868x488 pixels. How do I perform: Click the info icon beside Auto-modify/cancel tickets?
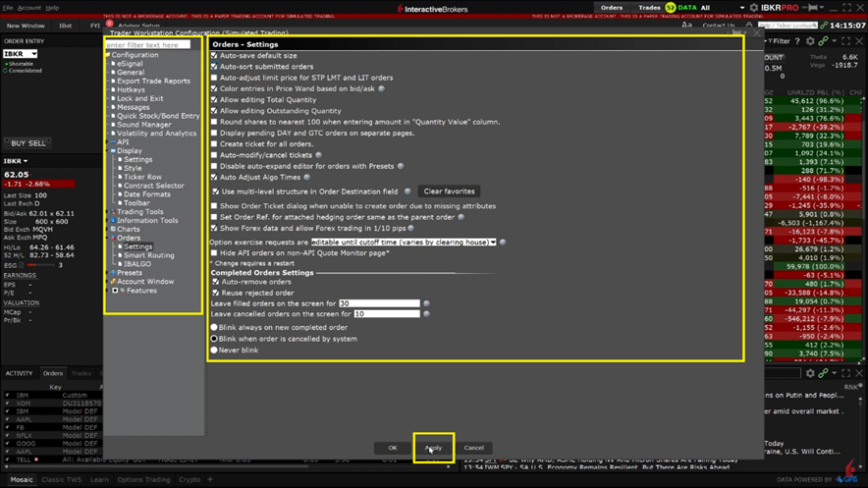319,155
